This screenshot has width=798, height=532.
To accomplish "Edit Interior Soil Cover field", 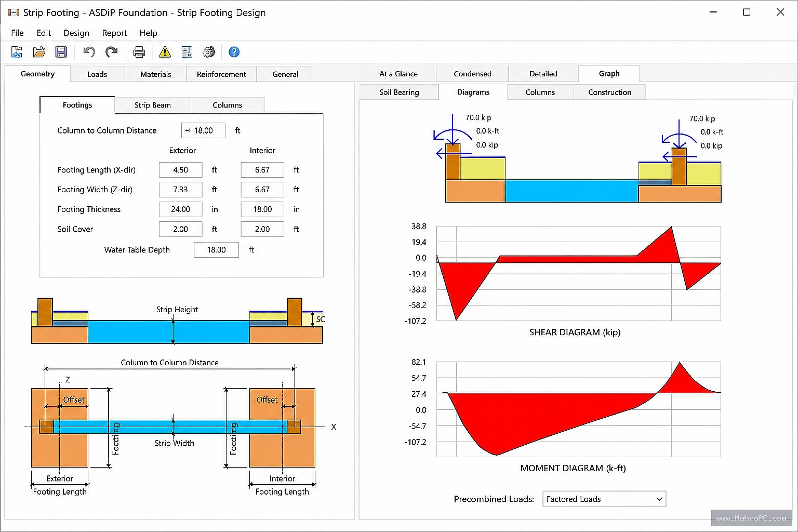I will 262,229.
